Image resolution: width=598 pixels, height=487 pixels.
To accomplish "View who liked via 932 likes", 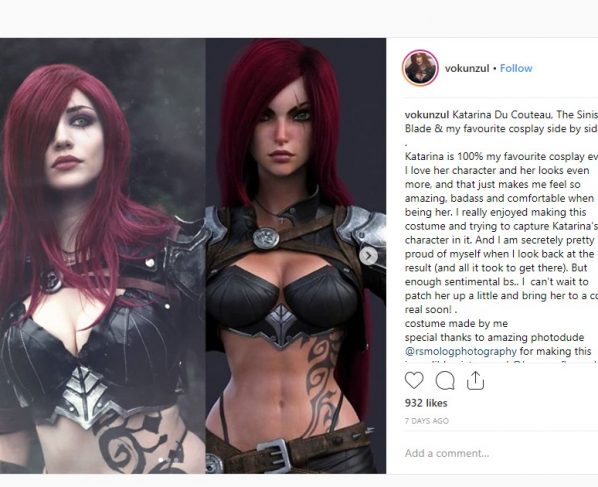I will [426, 403].
